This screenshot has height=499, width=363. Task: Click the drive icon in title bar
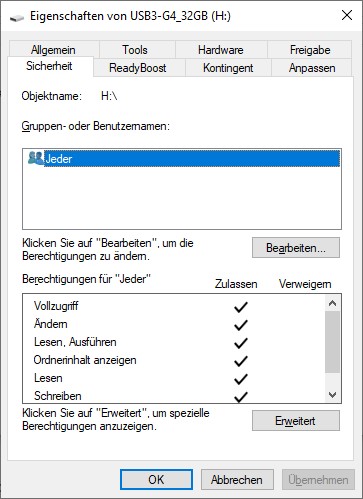point(17,17)
